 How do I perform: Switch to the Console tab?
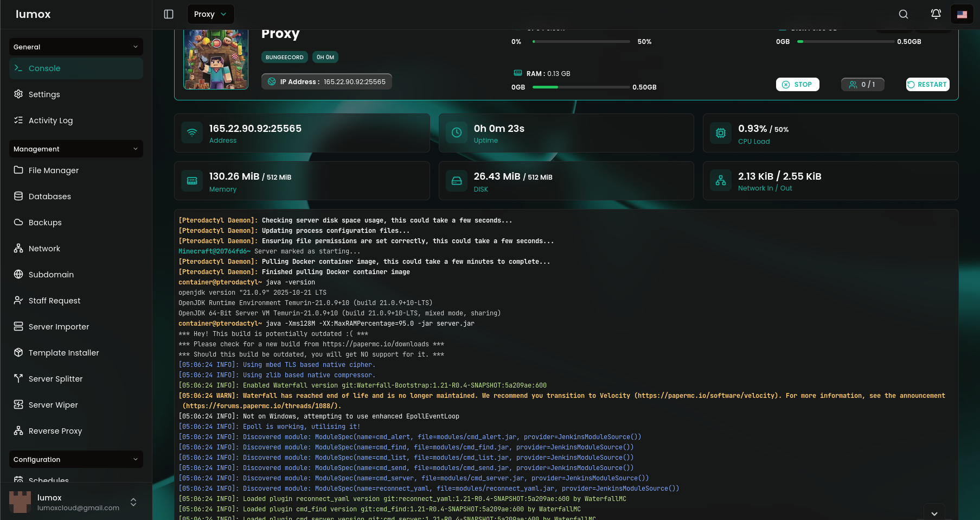click(x=75, y=68)
